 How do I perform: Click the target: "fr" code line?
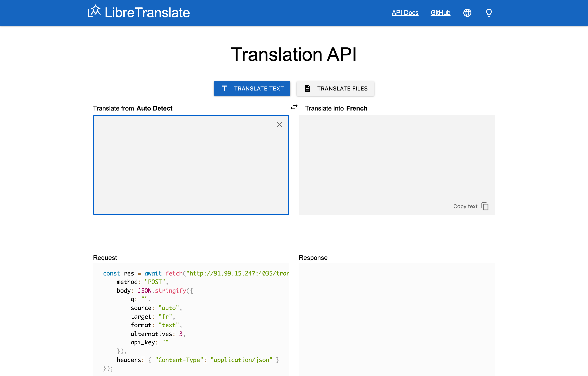click(153, 317)
